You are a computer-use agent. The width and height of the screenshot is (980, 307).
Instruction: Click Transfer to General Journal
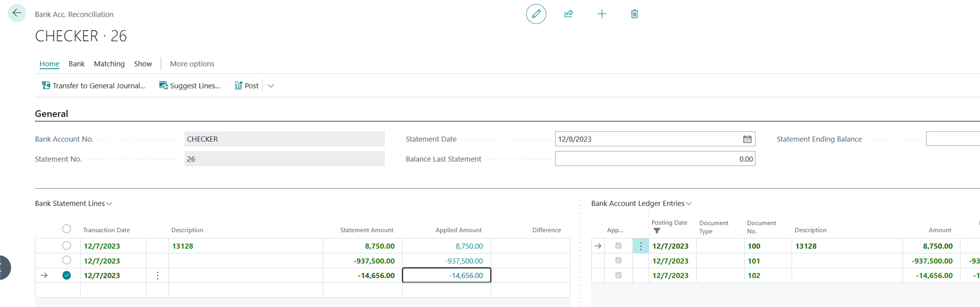[93, 86]
